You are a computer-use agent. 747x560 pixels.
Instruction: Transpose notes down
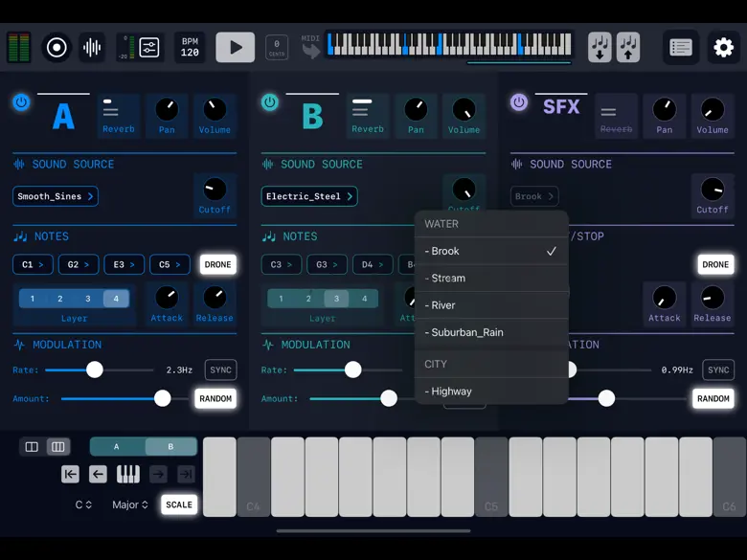point(600,47)
